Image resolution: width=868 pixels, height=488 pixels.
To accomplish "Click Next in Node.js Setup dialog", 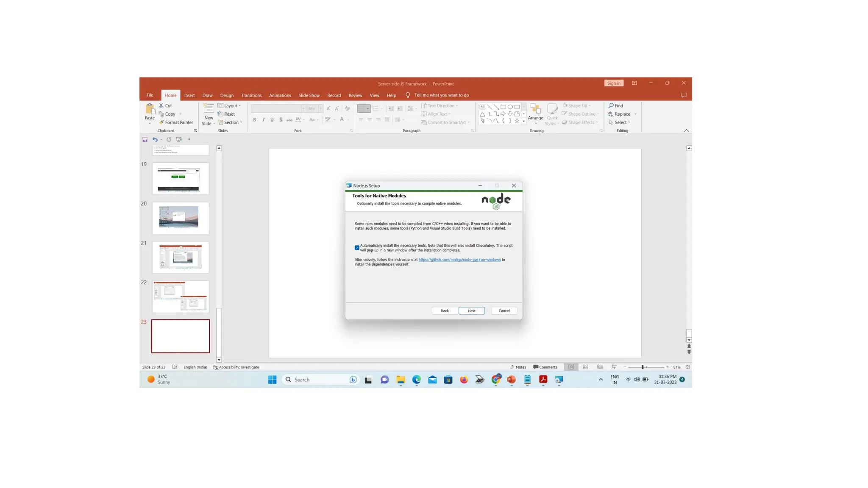I will 472,311.
